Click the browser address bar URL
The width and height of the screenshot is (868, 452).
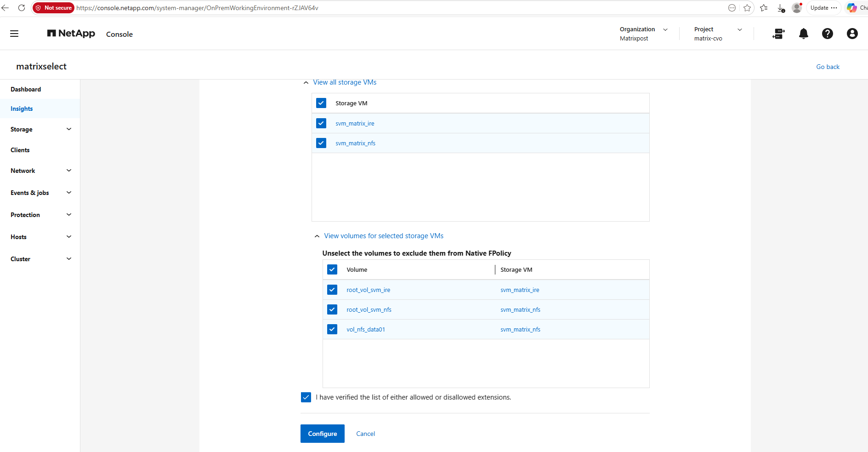click(197, 8)
